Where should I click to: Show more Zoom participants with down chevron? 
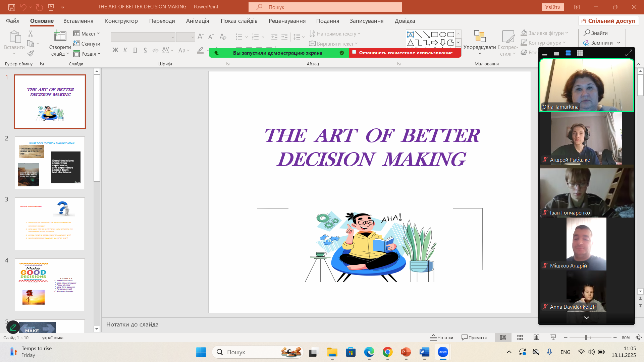[586, 317]
